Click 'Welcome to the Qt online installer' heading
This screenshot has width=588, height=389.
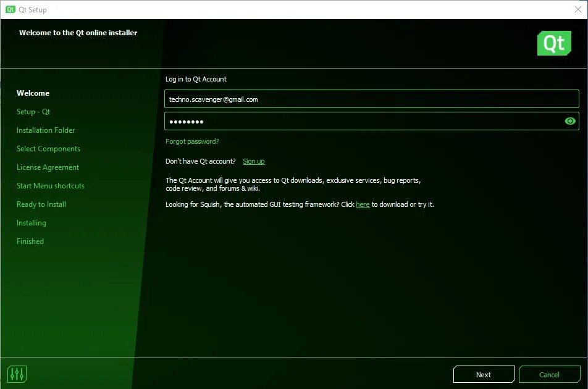[x=78, y=33]
